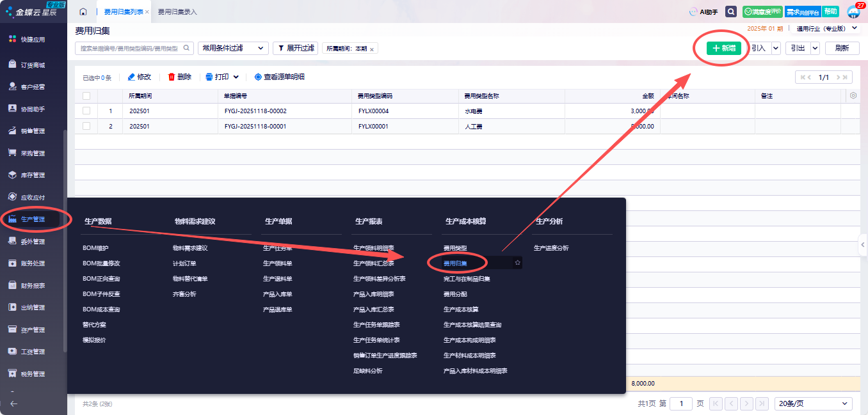Favorite 费用归集 with the star icon
Image resolution: width=868 pixels, height=415 pixels.
[x=517, y=263]
